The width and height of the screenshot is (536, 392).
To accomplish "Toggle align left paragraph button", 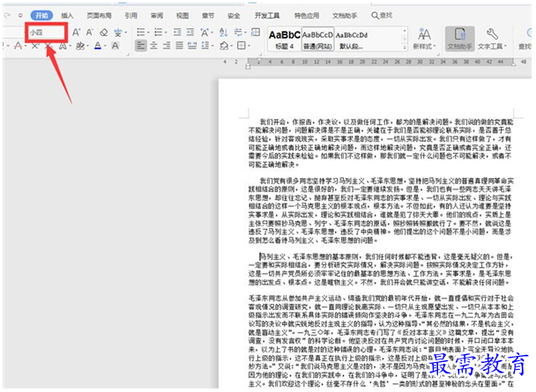I will click(x=140, y=46).
